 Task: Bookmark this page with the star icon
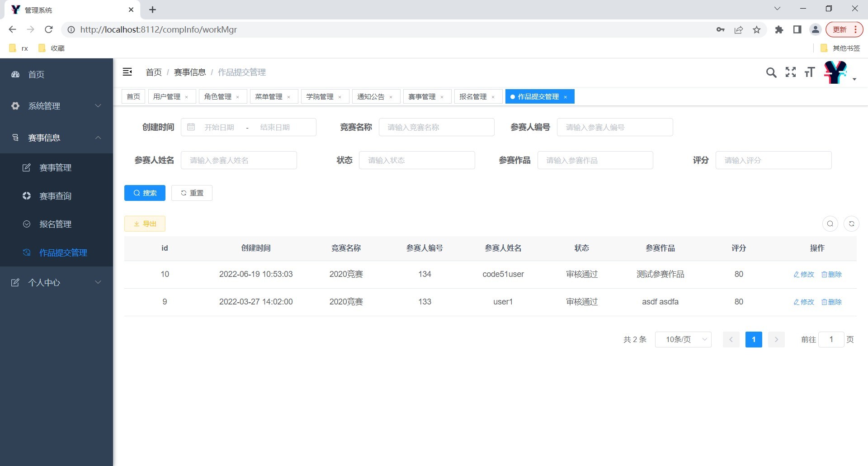coord(757,30)
